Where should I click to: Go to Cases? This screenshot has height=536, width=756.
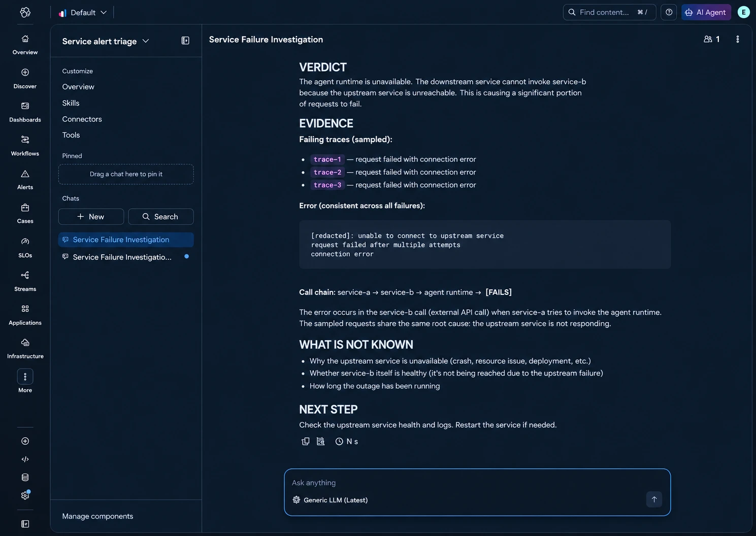pyautogui.click(x=25, y=214)
